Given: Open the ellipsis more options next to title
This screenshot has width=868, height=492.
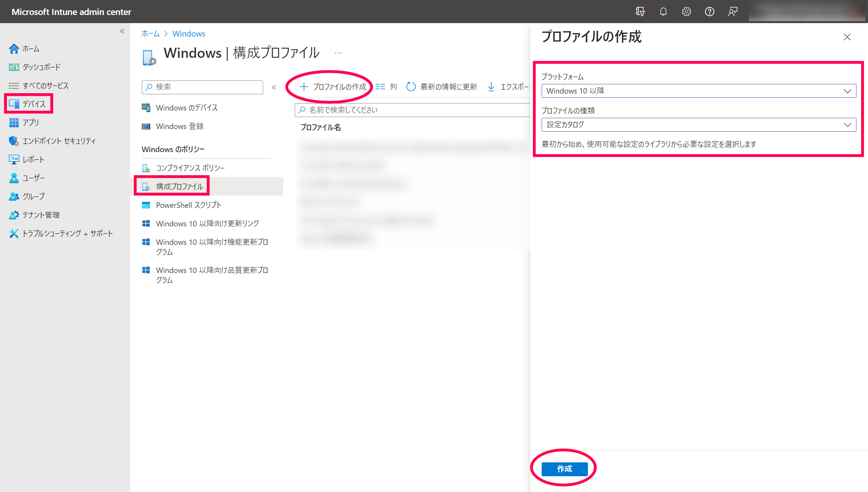Looking at the screenshot, I should pos(338,53).
